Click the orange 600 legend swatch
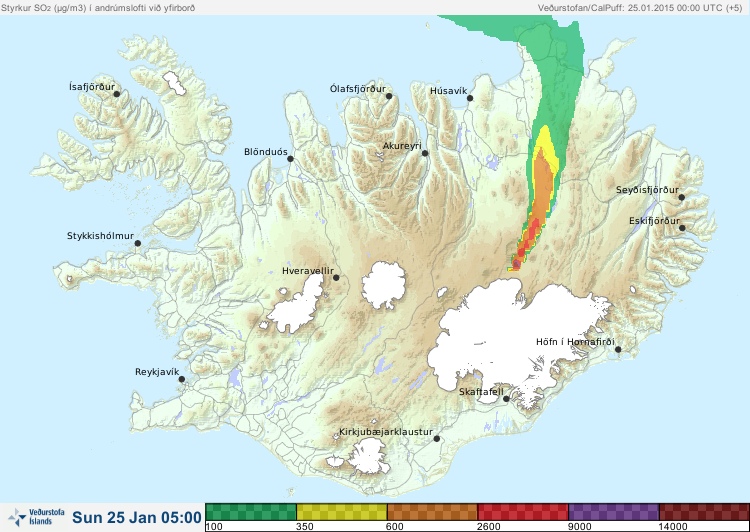 [432, 512]
